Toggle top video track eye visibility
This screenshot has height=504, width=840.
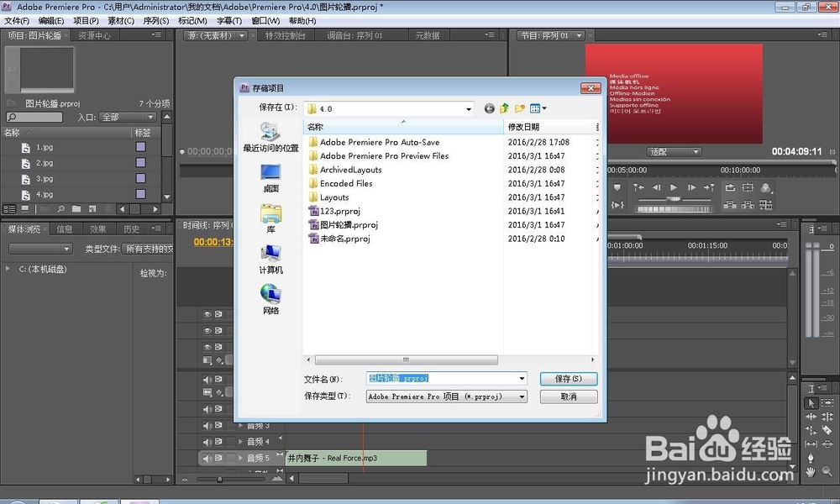point(207,314)
